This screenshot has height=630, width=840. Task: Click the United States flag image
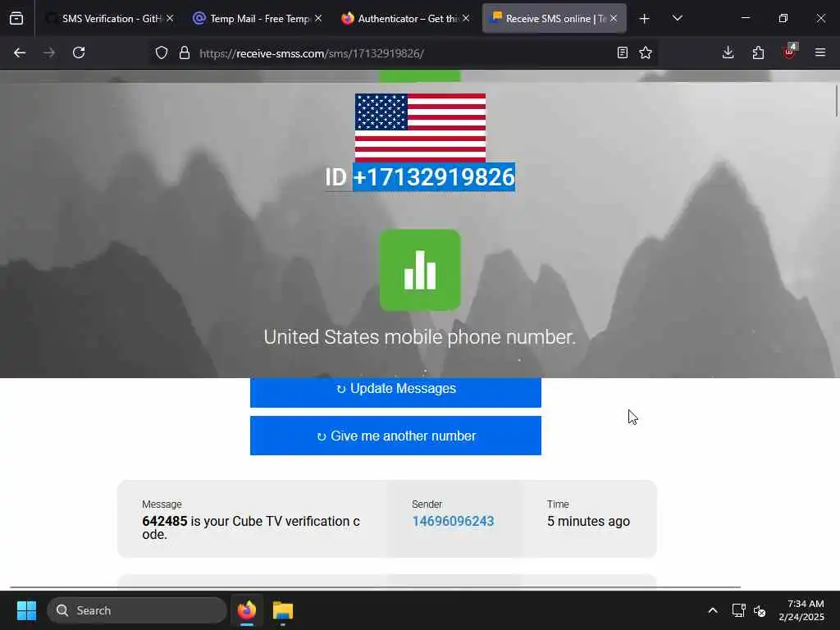coord(421,127)
